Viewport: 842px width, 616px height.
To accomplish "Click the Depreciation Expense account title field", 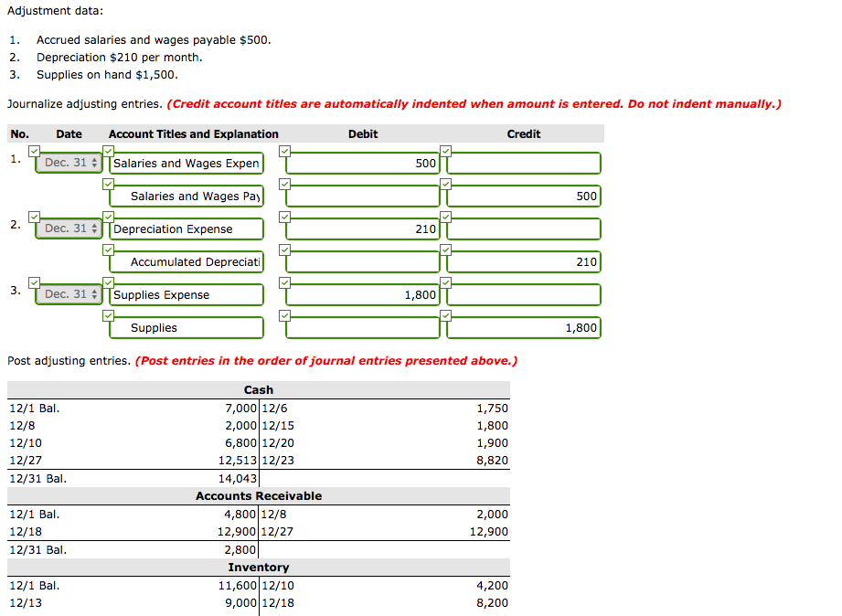I will [187, 229].
